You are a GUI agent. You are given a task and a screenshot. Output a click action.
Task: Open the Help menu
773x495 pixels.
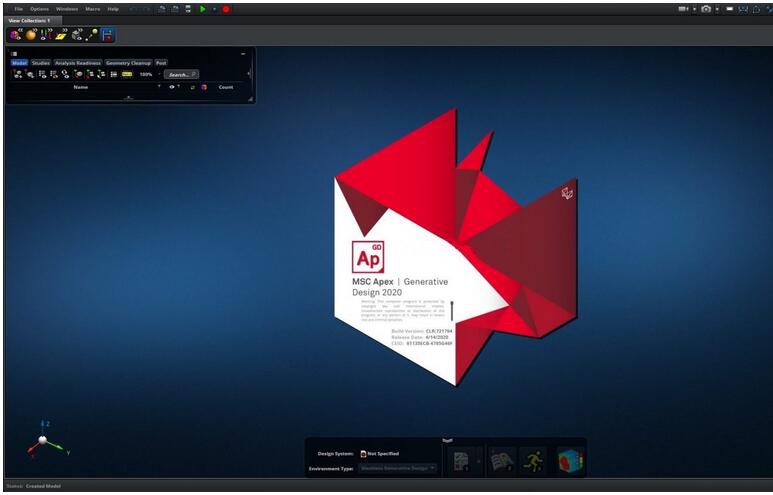pos(113,9)
